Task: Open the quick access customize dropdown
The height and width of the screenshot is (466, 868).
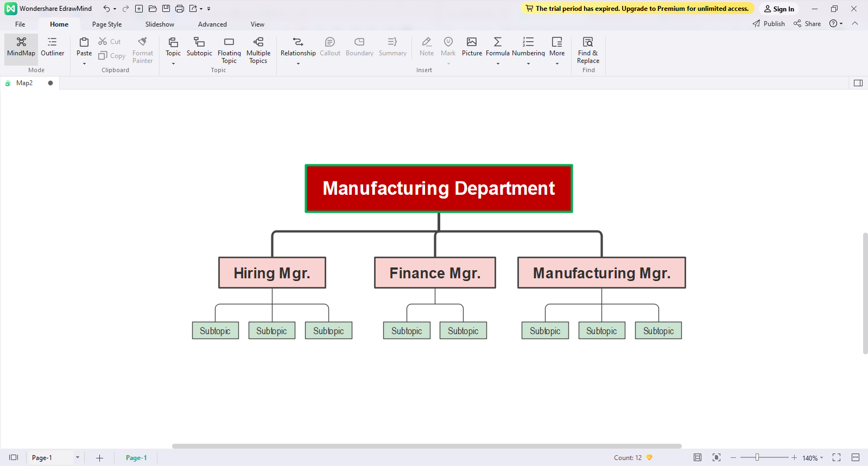Action: [x=208, y=9]
